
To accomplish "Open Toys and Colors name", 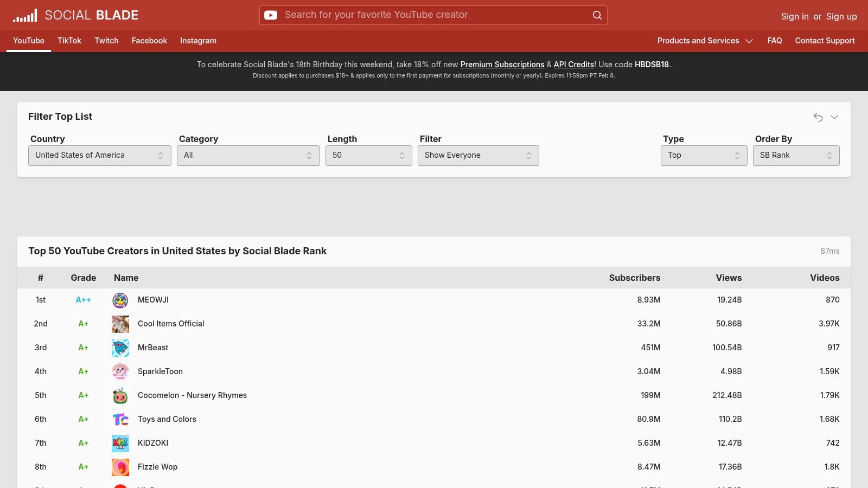I will [x=167, y=419].
